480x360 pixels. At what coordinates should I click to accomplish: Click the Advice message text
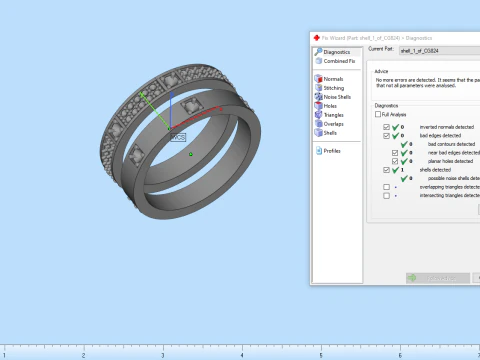[x=428, y=83]
